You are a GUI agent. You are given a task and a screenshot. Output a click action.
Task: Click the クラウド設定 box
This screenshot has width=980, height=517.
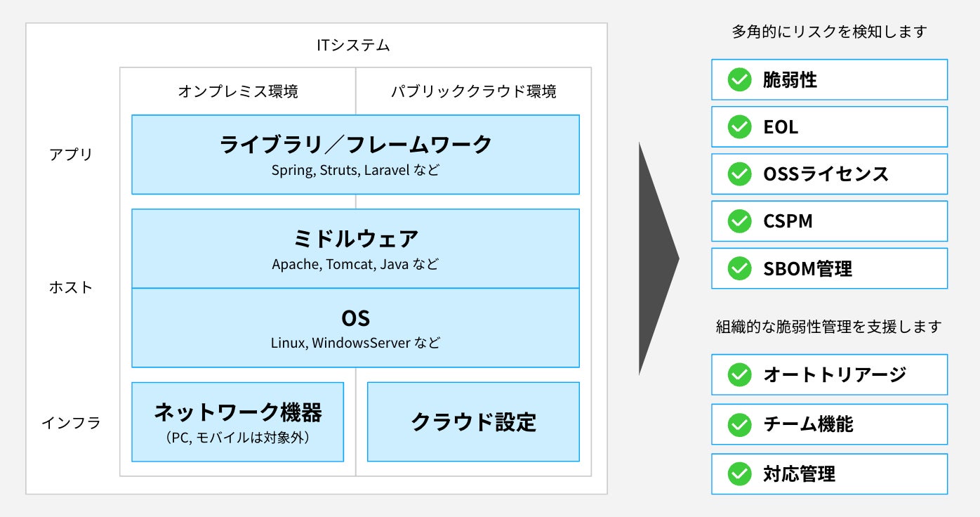click(x=473, y=421)
